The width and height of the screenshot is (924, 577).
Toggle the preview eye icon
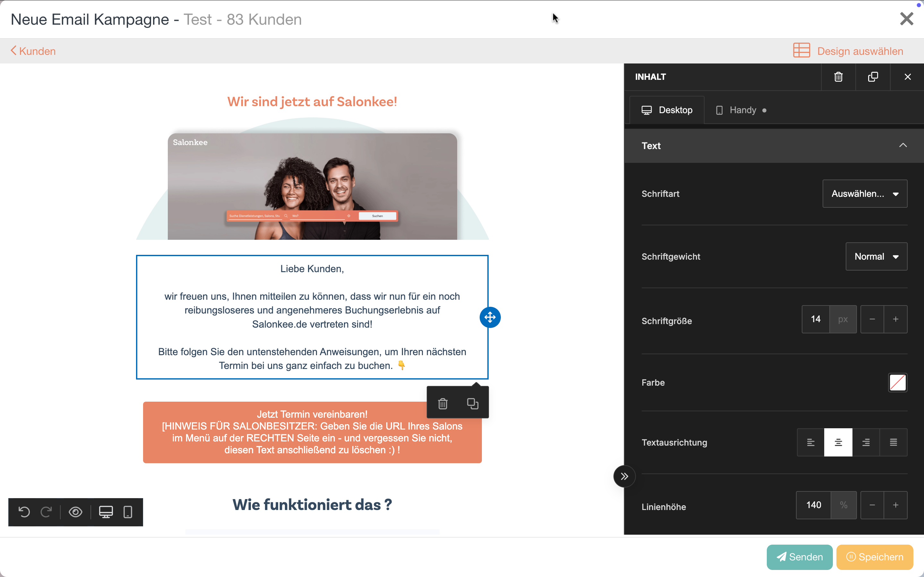coord(76,512)
